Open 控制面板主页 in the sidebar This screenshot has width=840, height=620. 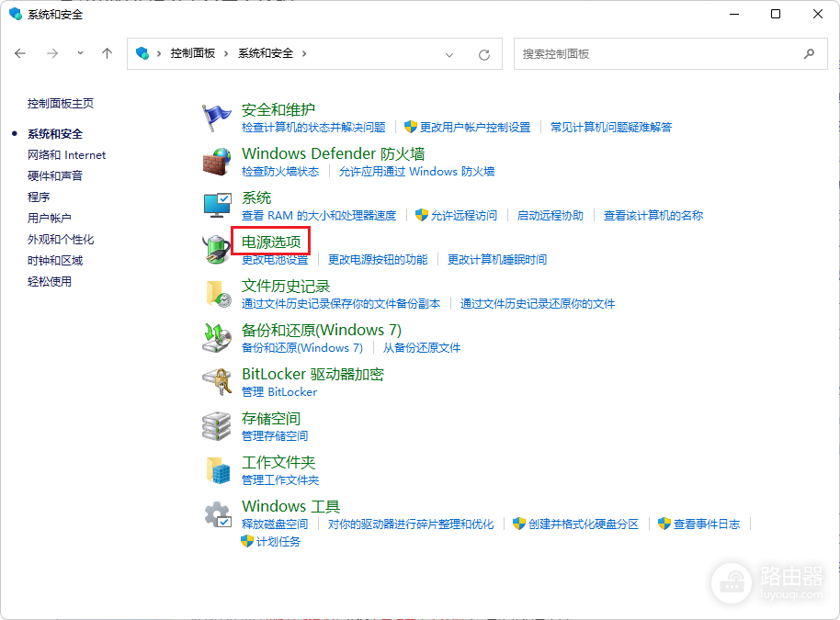coord(61,103)
